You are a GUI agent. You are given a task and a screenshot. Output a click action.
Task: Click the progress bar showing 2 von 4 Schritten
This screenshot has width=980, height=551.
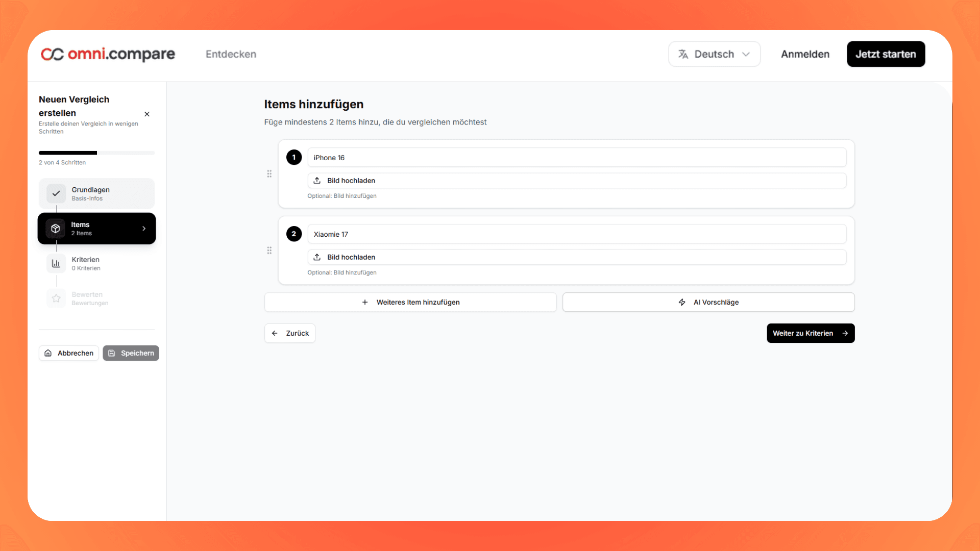tap(96, 153)
